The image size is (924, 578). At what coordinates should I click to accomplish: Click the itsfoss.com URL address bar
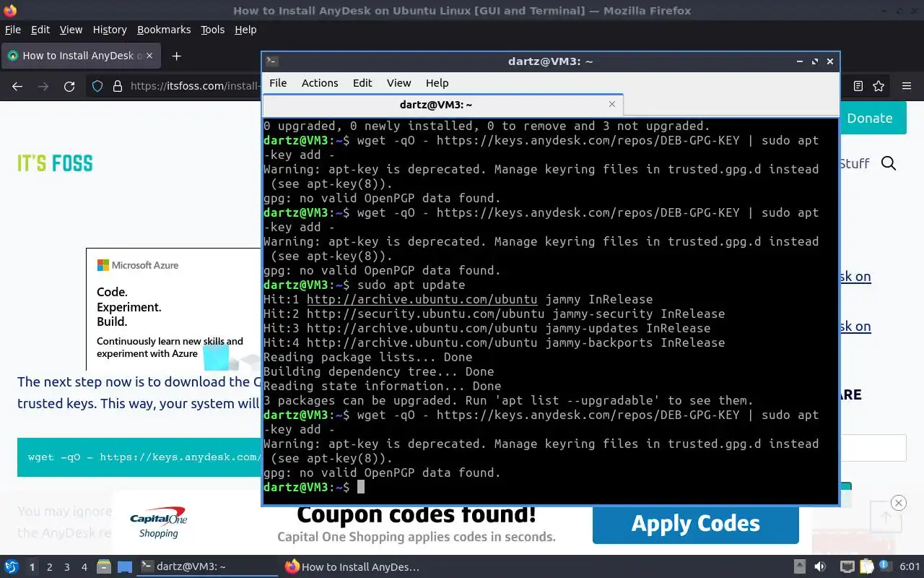pyautogui.click(x=195, y=86)
